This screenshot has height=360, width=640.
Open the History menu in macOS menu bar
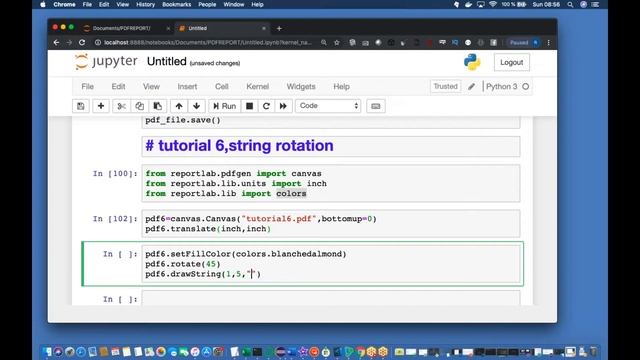(x=145, y=4)
